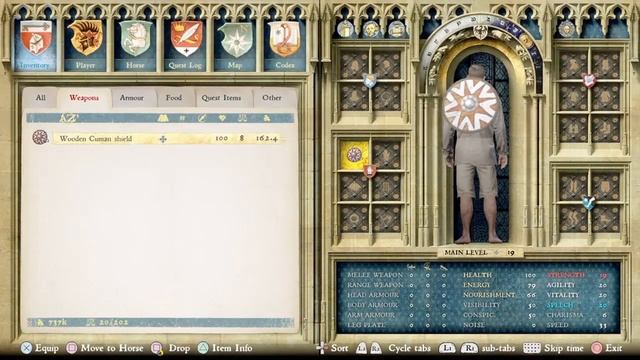Click the Groschen total 737k in footer

point(52,322)
